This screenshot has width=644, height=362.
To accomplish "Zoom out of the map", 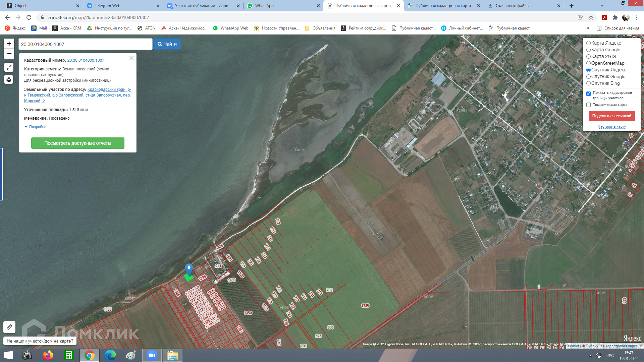I will pos(9,54).
